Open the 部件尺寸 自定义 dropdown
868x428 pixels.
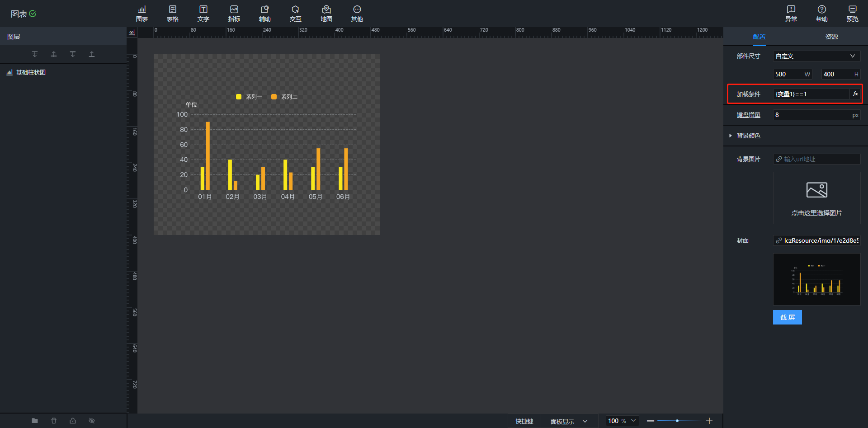[x=816, y=56]
